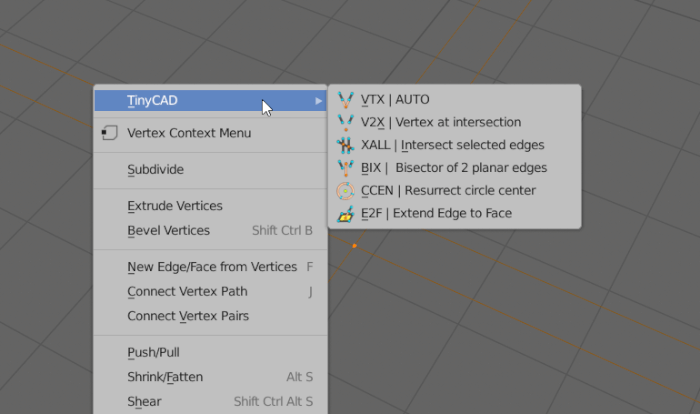Click the XALL intersect edges icon
The width and height of the screenshot is (700, 414).
point(346,145)
